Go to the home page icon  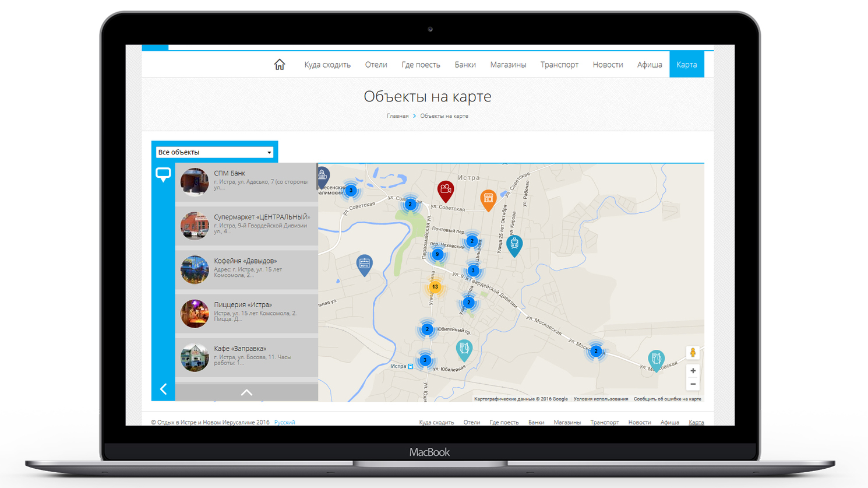[280, 65]
